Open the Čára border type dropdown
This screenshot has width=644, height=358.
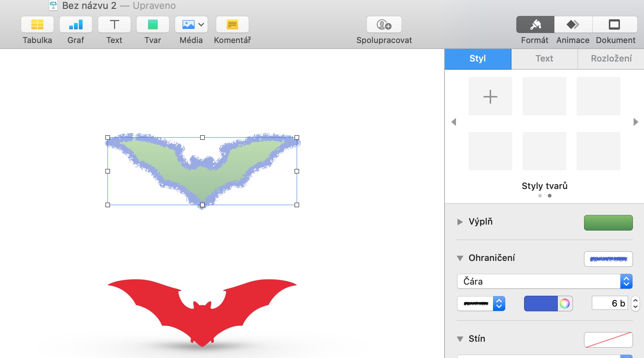click(x=544, y=281)
